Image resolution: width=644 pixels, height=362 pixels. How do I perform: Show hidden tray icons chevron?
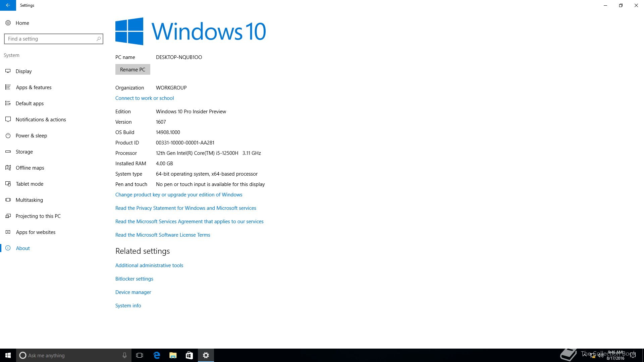click(x=585, y=355)
